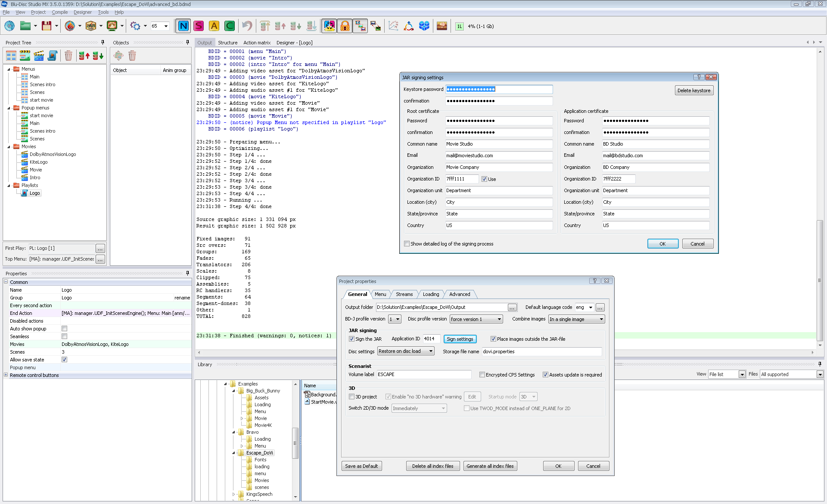The height and width of the screenshot is (504, 827).
Task: Enable the 3D project checkbox
Action: [x=351, y=397]
